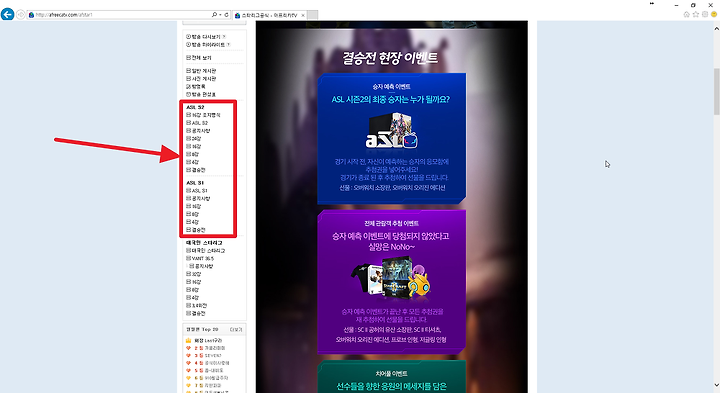Viewport: 720px width, 393px height.
Task: Open 4강 under ASL S1
Action: [x=192, y=222]
